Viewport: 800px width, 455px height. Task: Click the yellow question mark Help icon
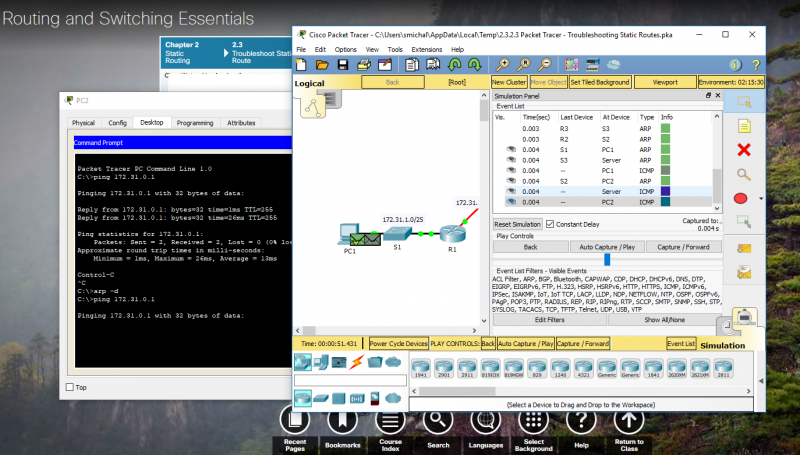click(756, 65)
